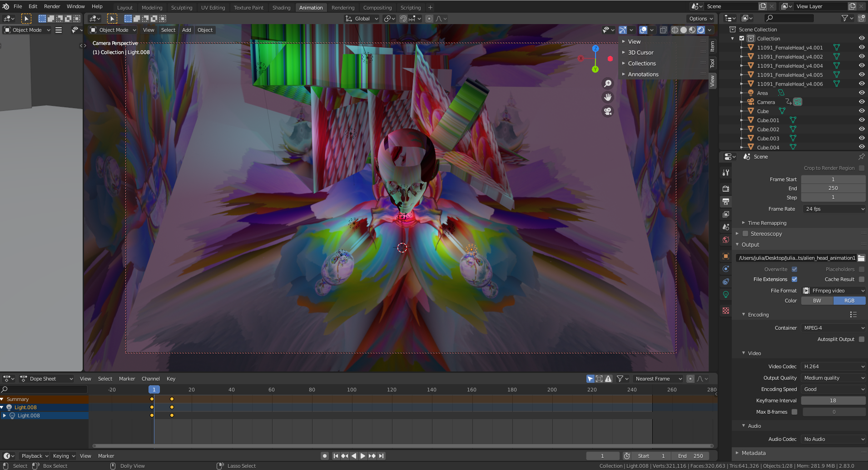868x470 pixels.
Task: Open the Encoding Speed dropdown
Action: coord(833,389)
